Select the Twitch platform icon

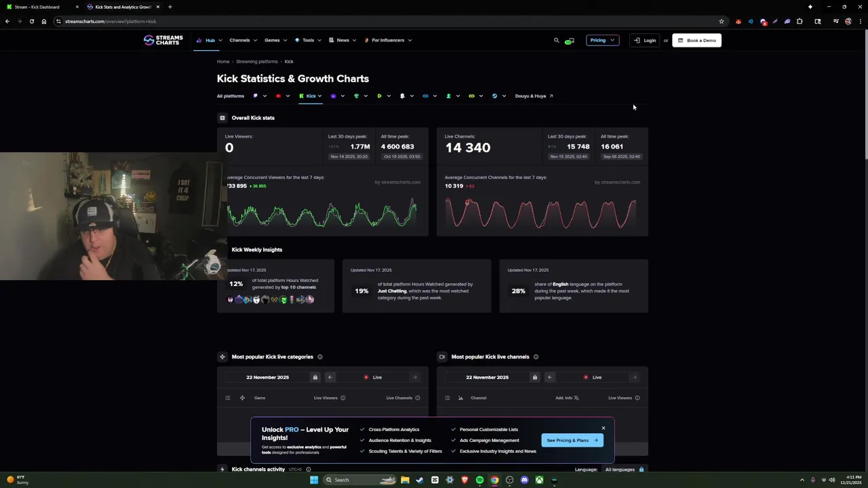256,96
